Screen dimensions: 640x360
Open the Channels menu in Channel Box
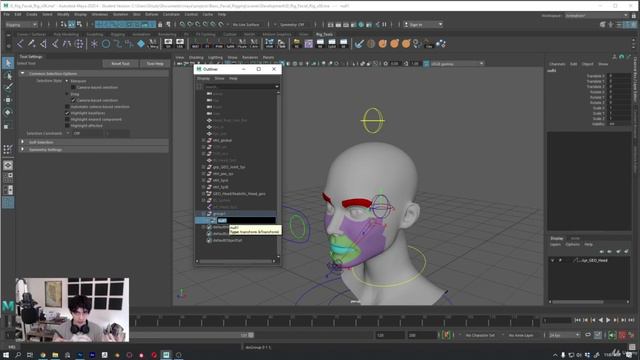557,64
